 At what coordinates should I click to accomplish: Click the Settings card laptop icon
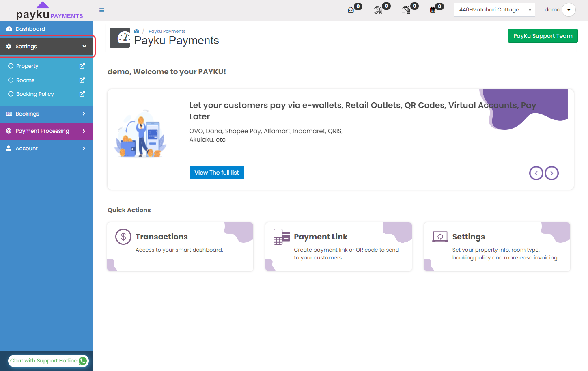[x=440, y=237]
